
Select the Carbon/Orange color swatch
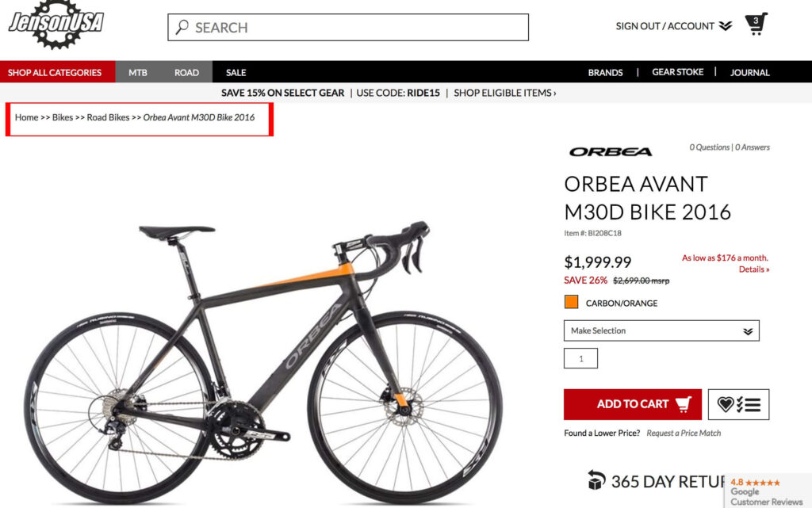(x=571, y=302)
